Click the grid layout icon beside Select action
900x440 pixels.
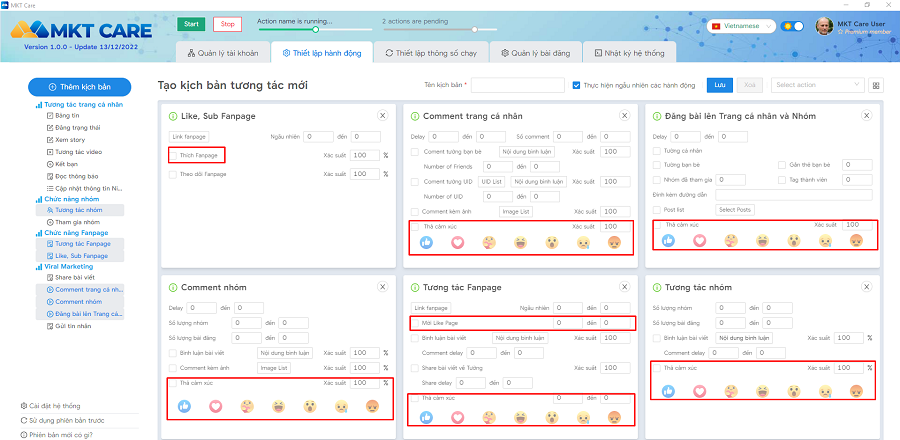click(877, 86)
